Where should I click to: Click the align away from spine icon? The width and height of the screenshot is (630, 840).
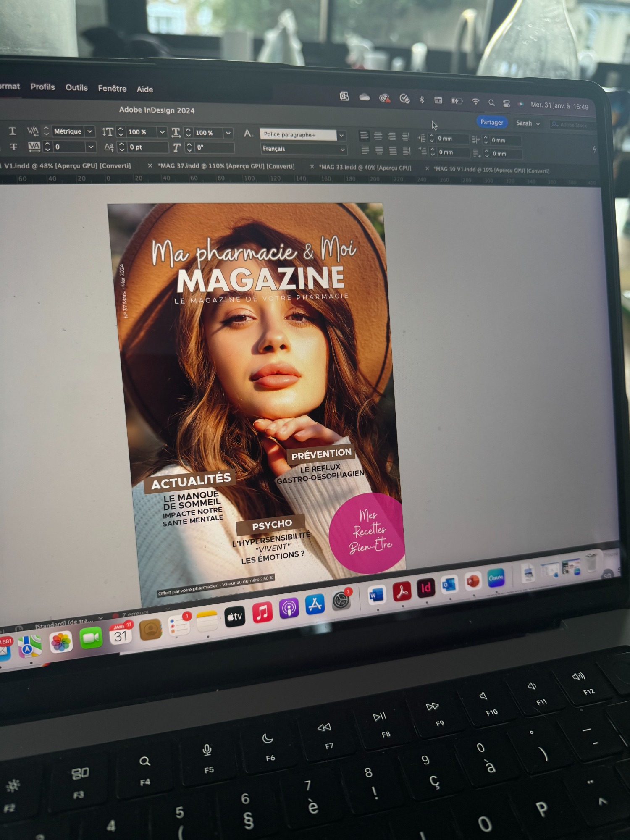tap(406, 151)
